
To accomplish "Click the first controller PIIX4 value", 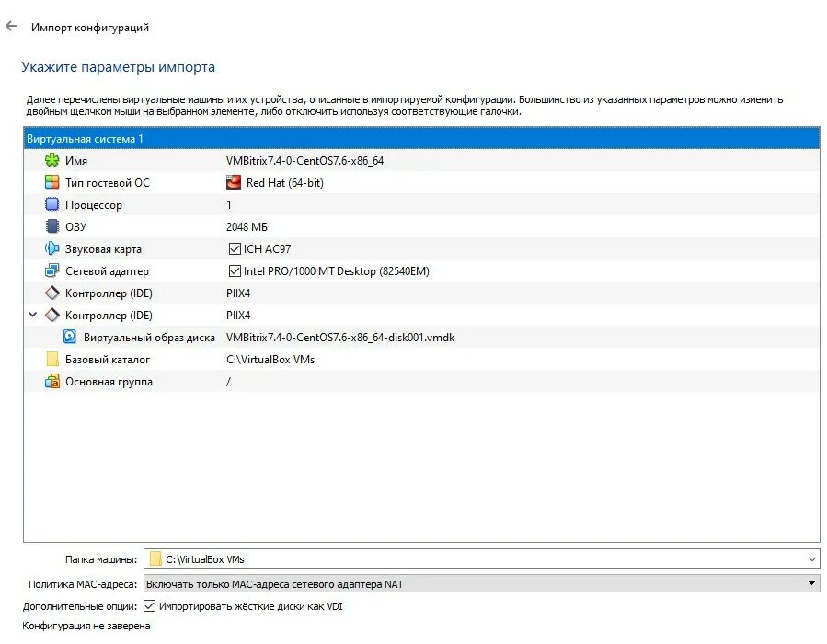I will click(238, 293).
